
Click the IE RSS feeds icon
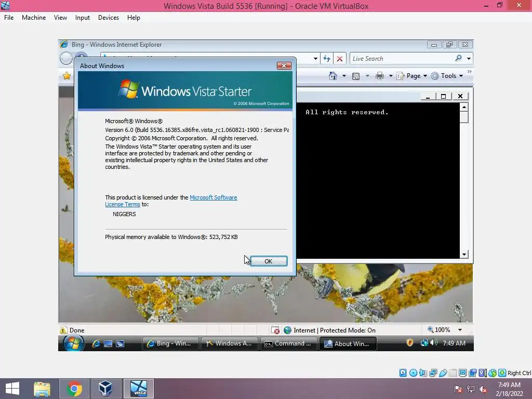pos(355,76)
